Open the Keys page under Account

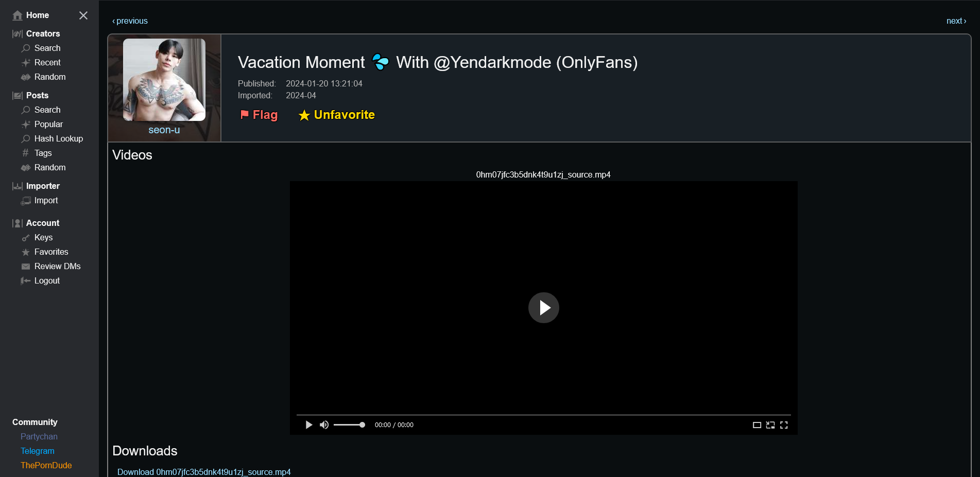[x=43, y=238]
